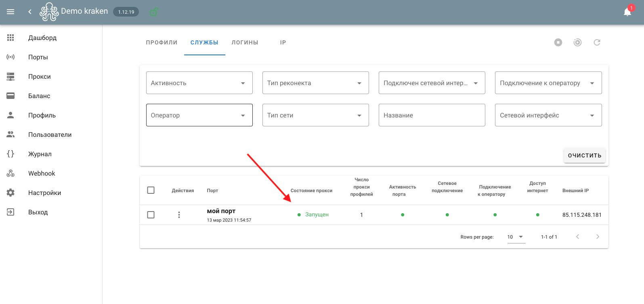Click the Баланс card icon
The image size is (644, 304).
[x=10, y=96]
